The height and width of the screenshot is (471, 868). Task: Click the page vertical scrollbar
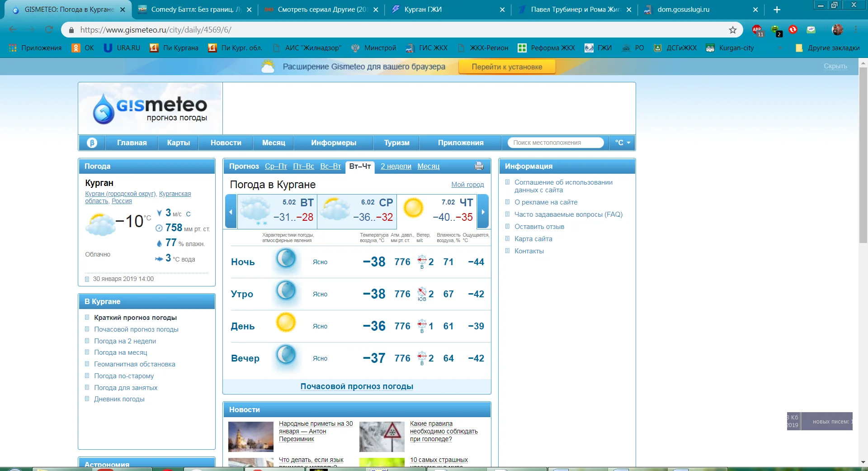pyautogui.click(x=863, y=154)
